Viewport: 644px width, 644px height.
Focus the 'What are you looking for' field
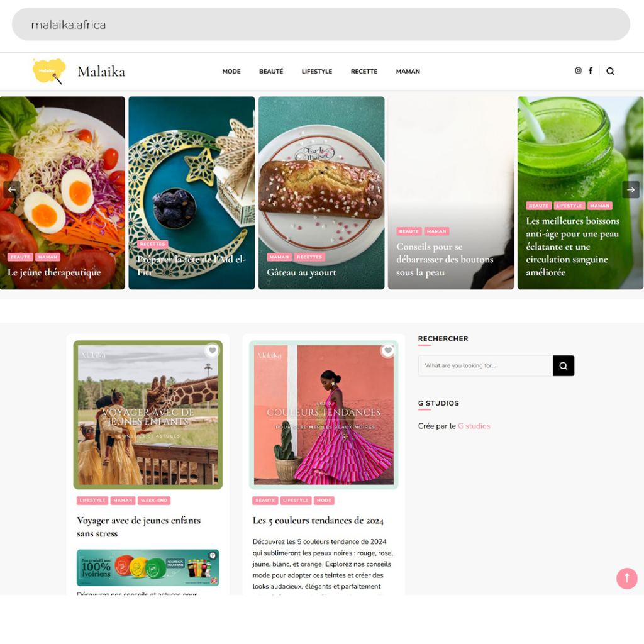click(x=486, y=365)
